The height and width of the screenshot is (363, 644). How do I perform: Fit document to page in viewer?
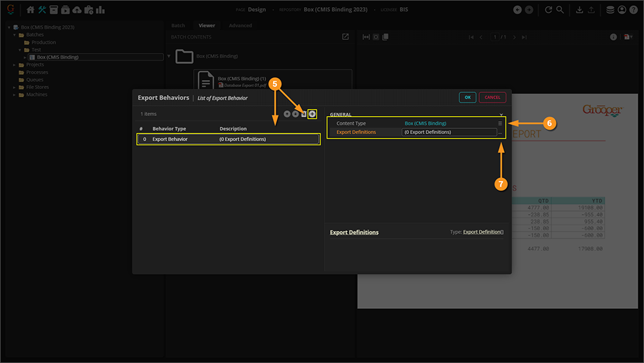click(376, 37)
